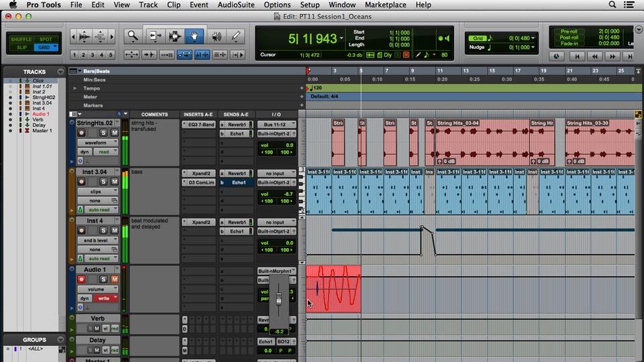This screenshot has height=362, width=644.
Task: Enable Slip edit mode
Action: point(21,47)
